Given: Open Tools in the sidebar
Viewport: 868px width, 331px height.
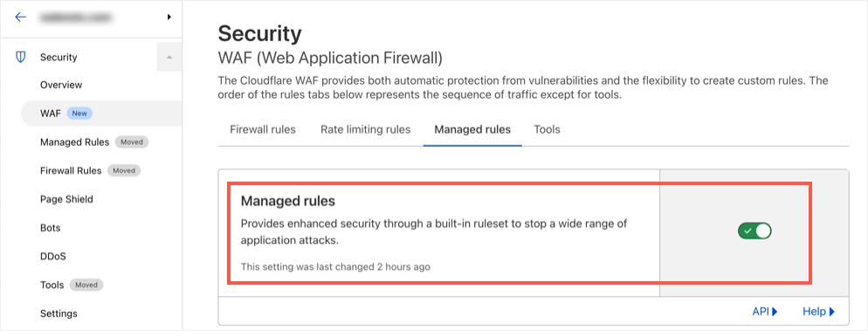Looking at the screenshot, I should coord(52,285).
